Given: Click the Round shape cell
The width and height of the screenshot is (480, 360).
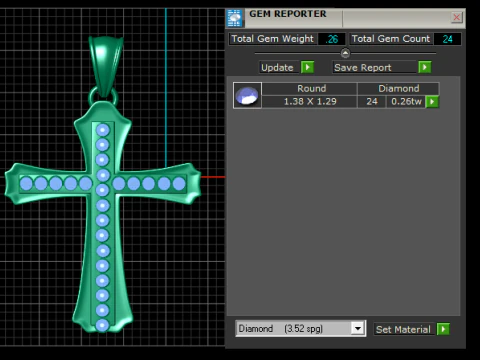Looking at the screenshot, I should 310,89.
